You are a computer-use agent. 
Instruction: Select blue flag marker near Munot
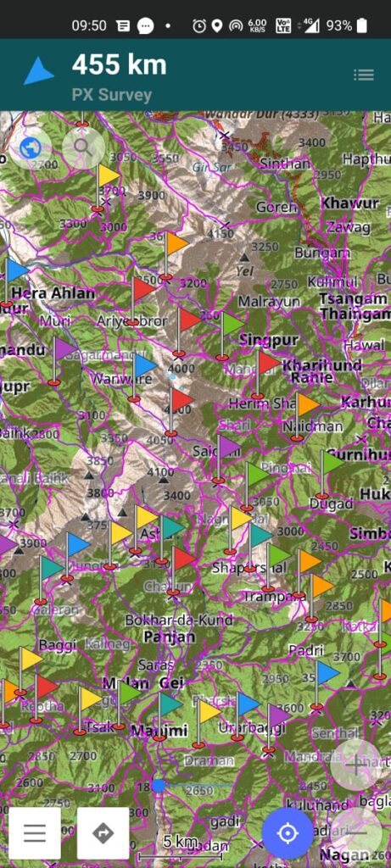pos(75,556)
